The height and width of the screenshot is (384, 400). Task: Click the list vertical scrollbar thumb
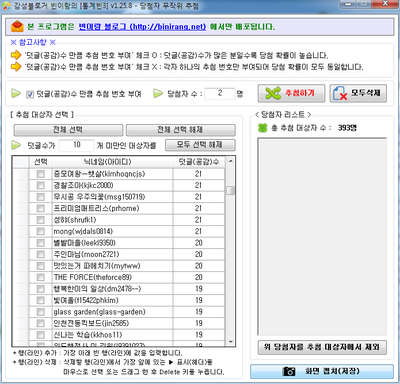pos(230,190)
